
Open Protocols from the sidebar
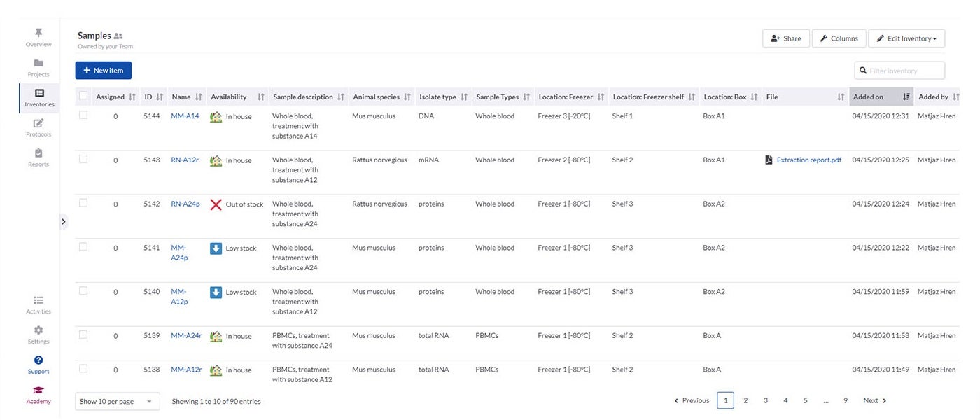38,124
